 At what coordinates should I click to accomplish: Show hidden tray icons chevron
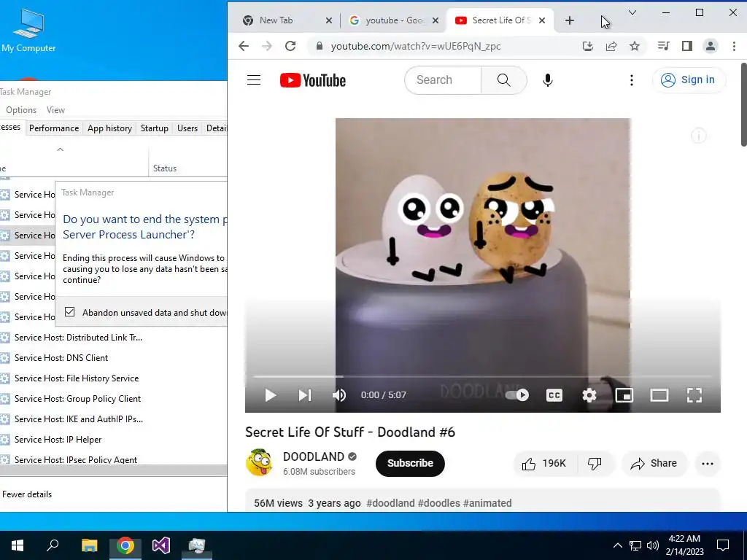pos(617,545)
